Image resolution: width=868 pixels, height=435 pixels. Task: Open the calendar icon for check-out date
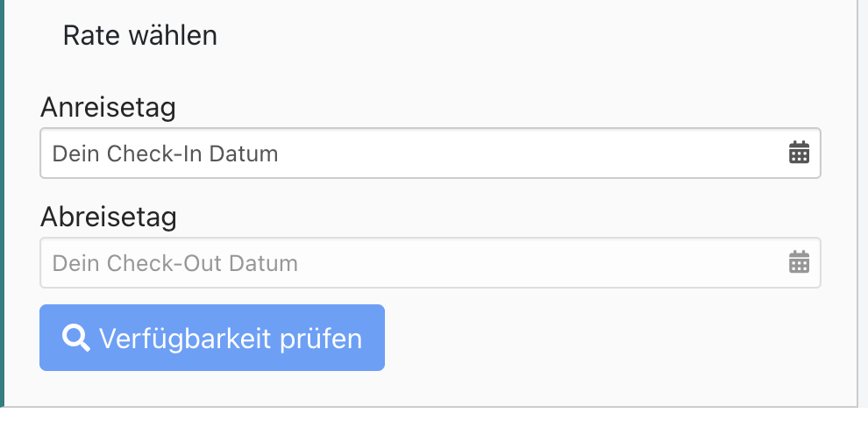point(799,262)
